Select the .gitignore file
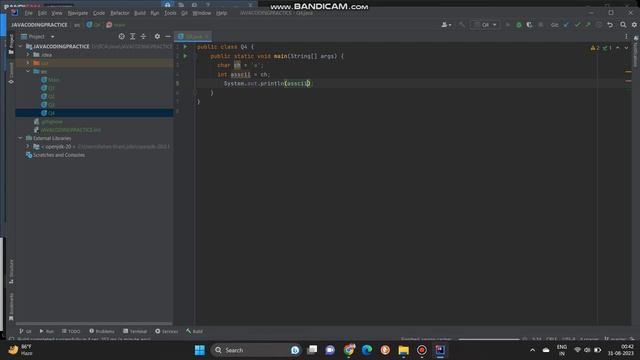 [48, 121]
